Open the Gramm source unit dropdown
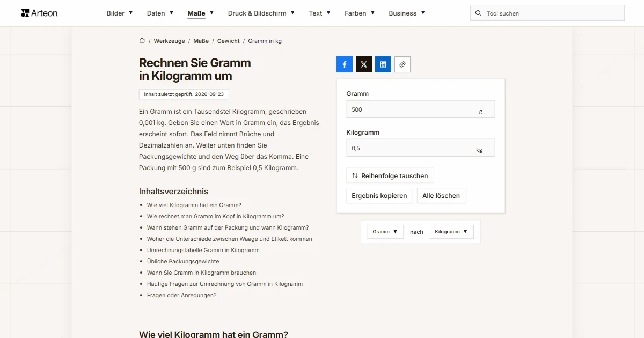Viewport: 644px width, 338px height. click(385, 232)
